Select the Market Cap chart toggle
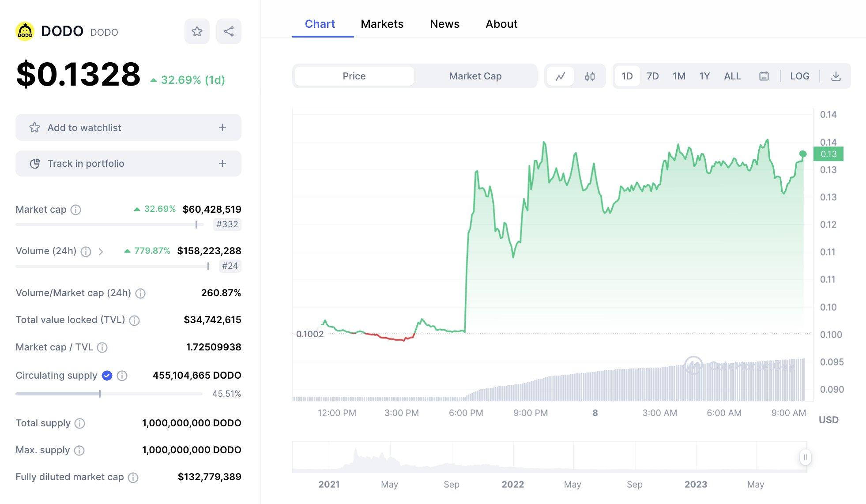 pyautogui.click(x=475, y=76)
